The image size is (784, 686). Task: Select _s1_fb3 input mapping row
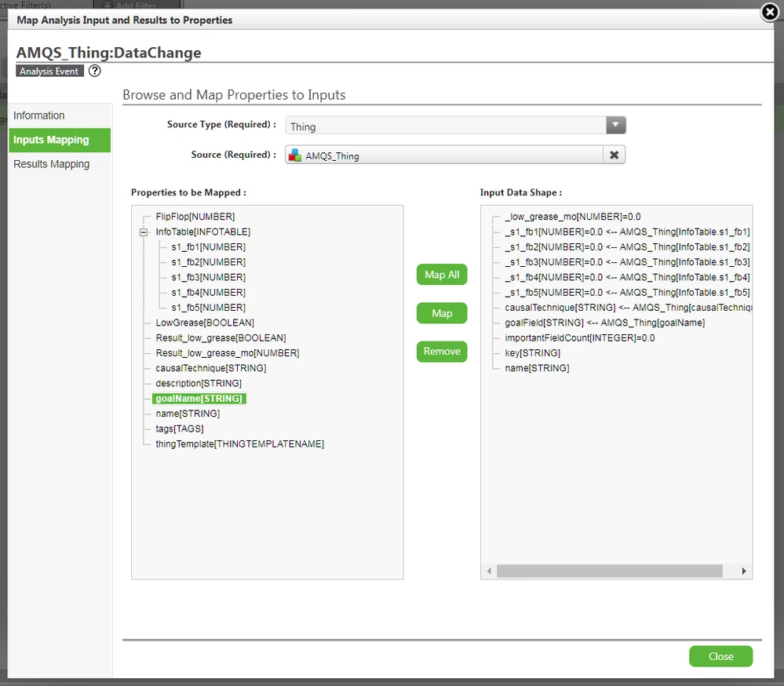click(627, 262)
